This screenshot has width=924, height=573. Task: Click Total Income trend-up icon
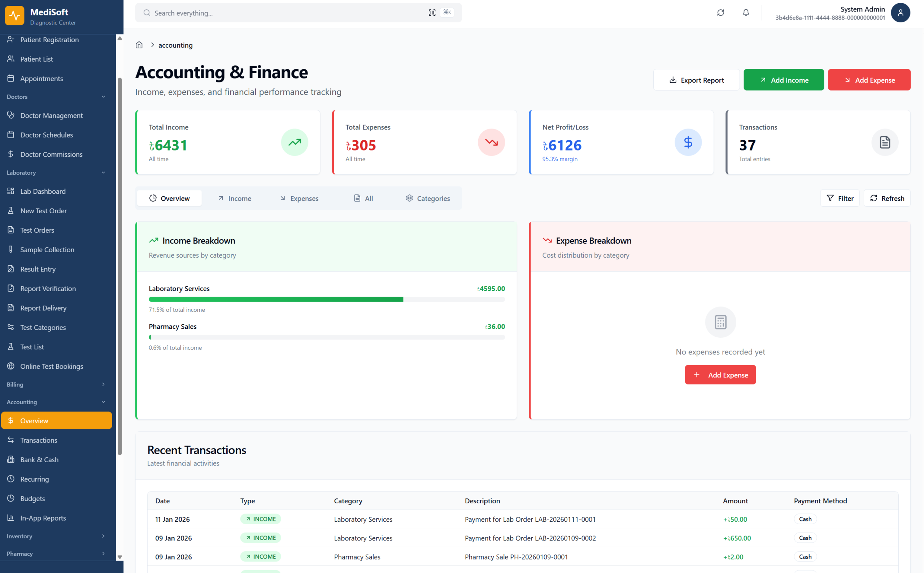[x=295, y=143]
